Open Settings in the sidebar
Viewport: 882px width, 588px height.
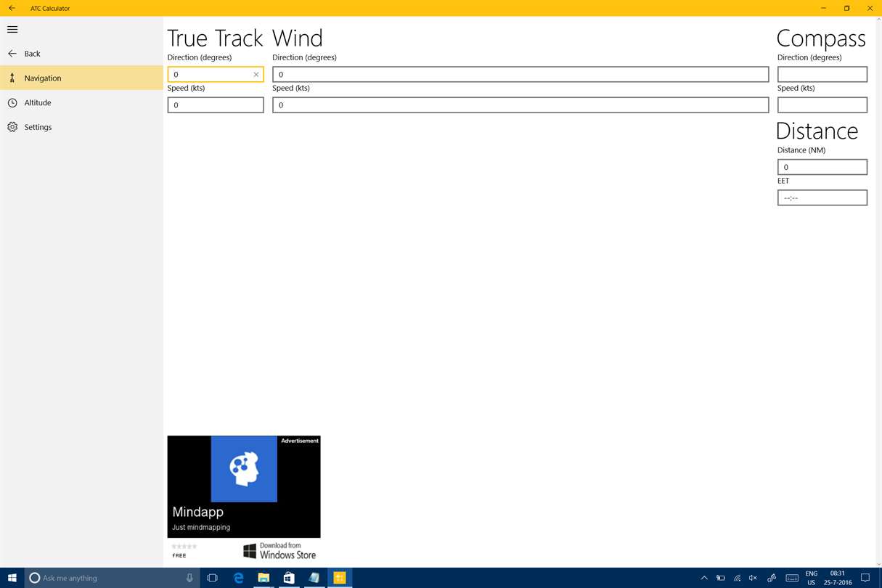pyautogui.click(x=81, y=127)
